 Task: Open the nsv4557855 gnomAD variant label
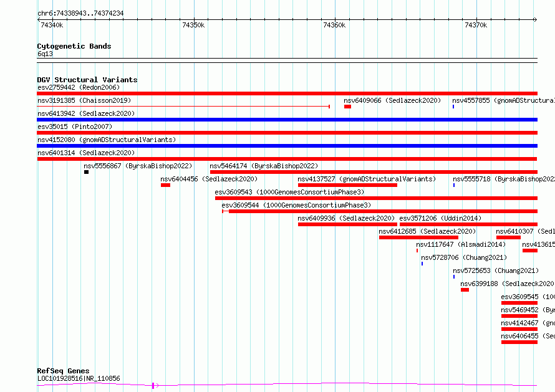click(503, 100)
